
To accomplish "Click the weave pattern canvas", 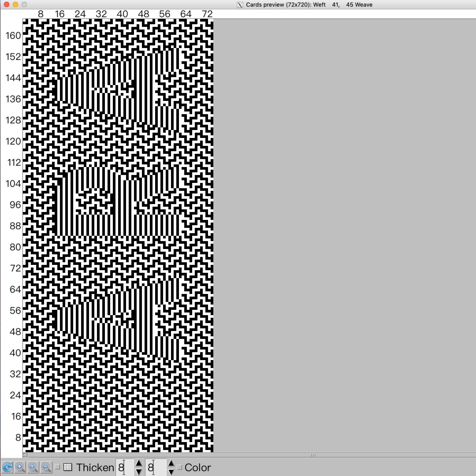I will [118, 236].
